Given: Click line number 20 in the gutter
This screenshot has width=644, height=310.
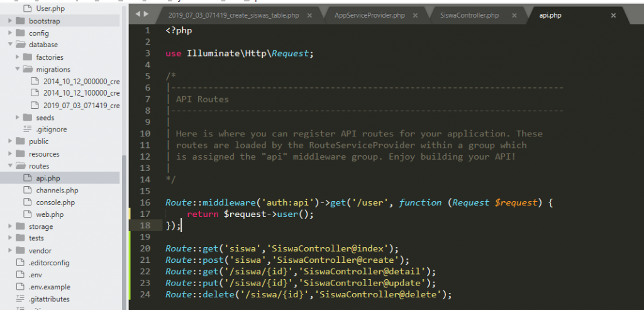Looking at the screenshot, I should point(147,248).
